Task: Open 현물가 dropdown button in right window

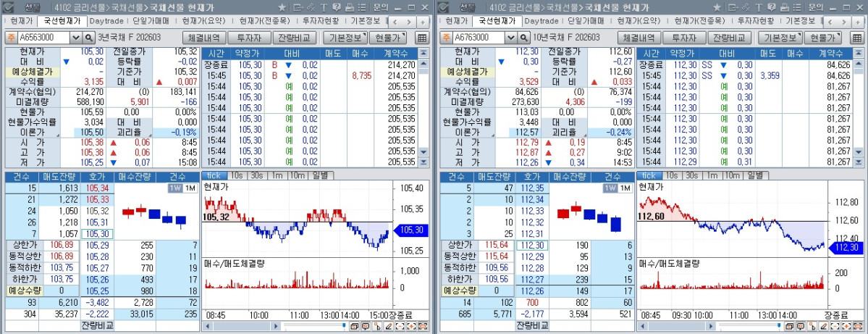Action: coord(822,38)
